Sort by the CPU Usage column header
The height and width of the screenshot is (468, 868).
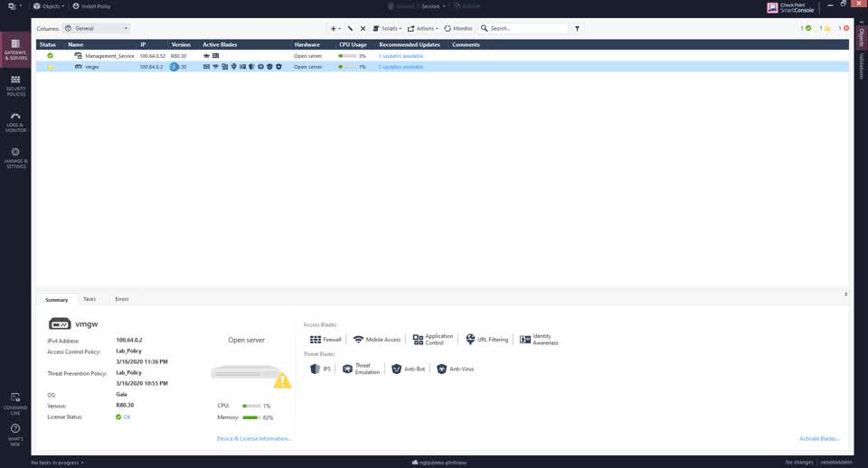tap(353, 45)
